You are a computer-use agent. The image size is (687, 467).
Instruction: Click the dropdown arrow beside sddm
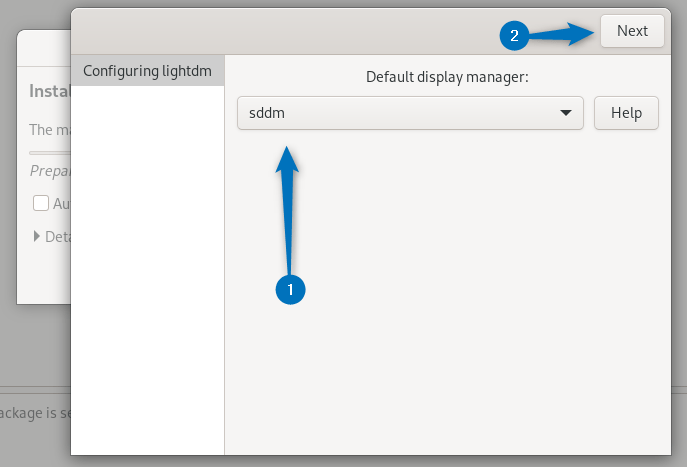pos(566,113)
